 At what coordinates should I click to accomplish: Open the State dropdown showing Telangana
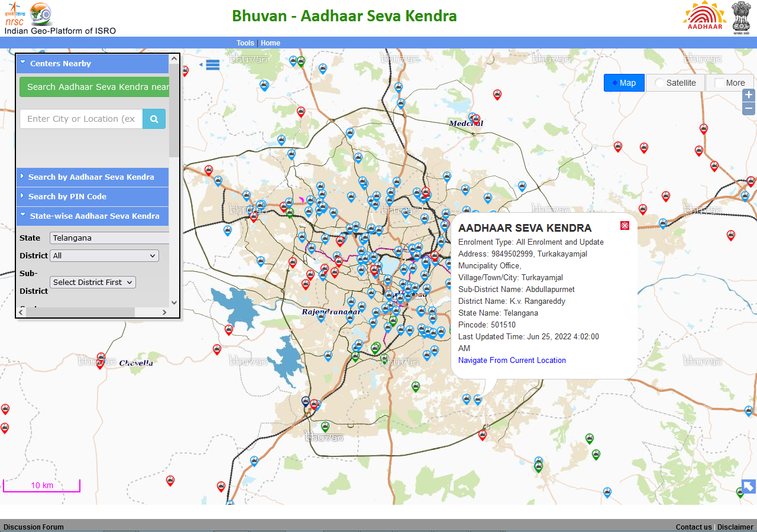[x=109, y=238]
